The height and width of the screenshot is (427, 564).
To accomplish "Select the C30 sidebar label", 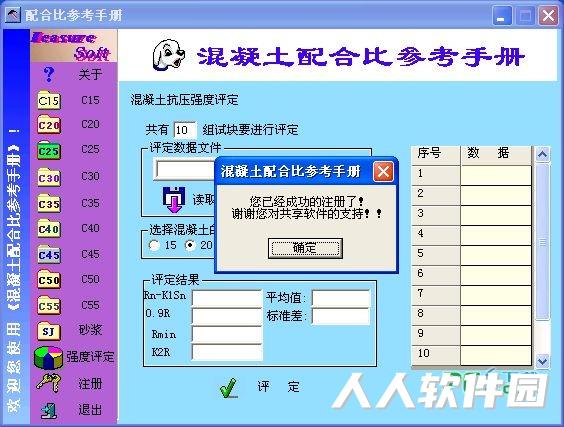I will tap(90, 176).
